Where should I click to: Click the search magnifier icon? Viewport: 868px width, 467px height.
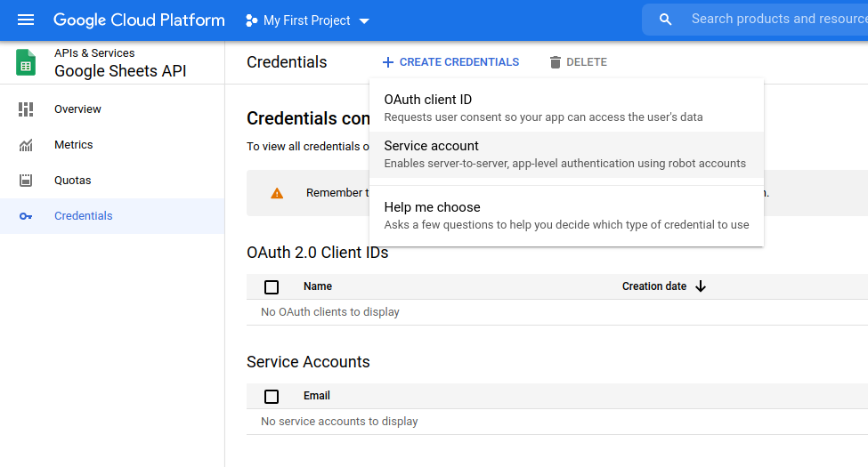[x=665, y=20]
